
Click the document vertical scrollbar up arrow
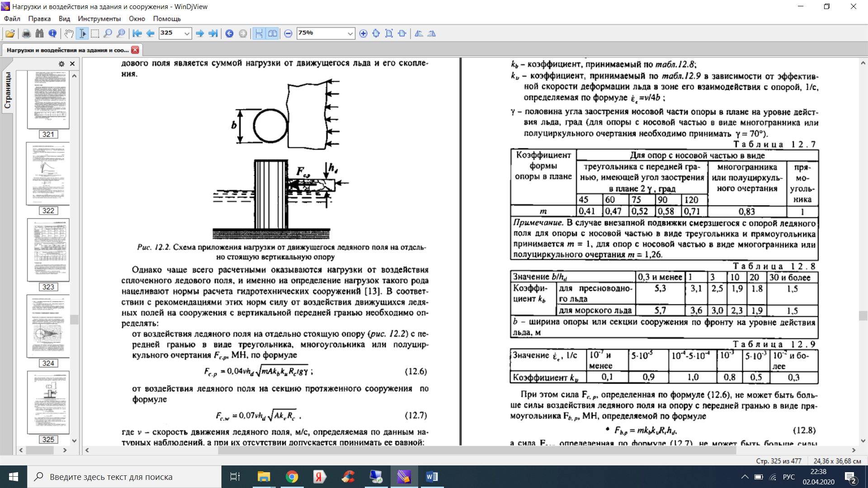click(863, 63)
